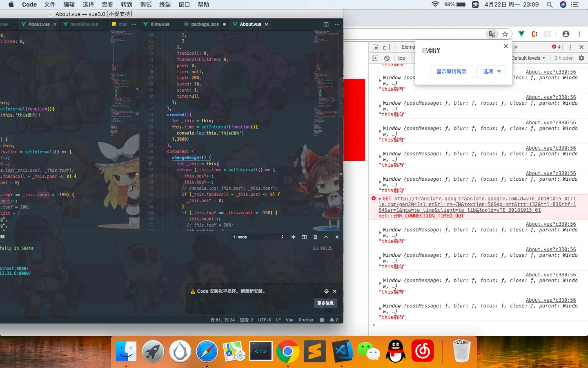This screenshot has width=588, height=368.
Task: Open NetEase Music from the Dock
Action: 423,351
